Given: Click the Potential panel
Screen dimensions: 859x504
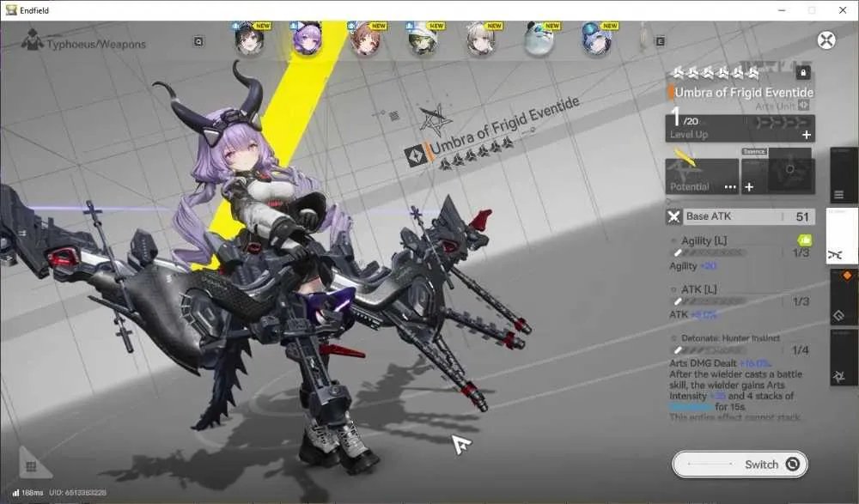Looking at the screenshot, I should click(702, 176).
